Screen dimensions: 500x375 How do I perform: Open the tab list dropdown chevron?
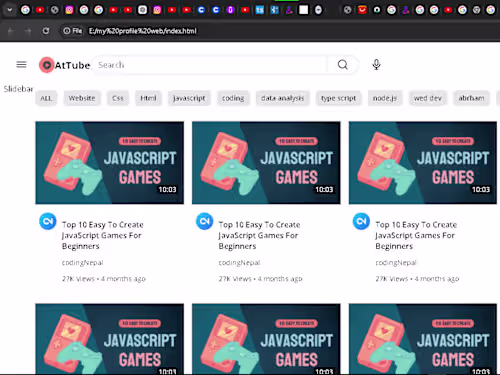[x=10, y=10]
